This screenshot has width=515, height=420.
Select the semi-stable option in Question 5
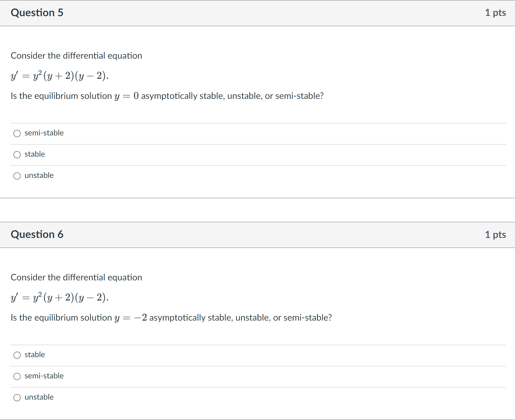tap(17, 133)
